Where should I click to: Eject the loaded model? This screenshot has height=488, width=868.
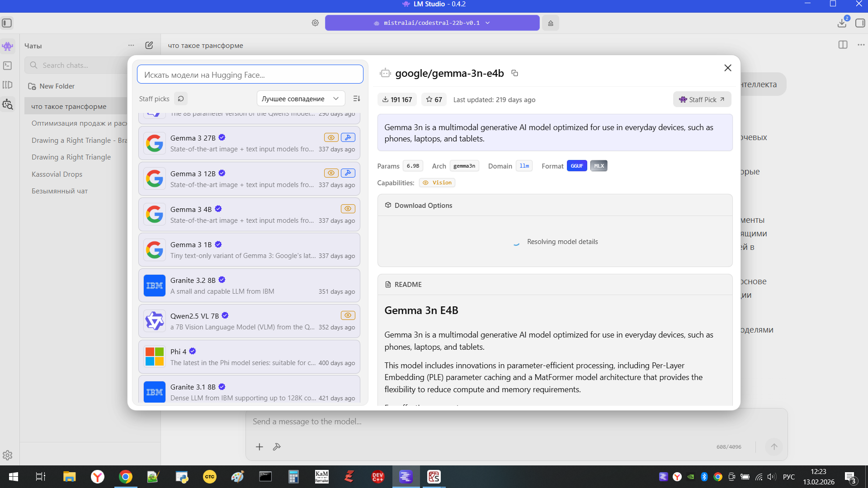coord(551,23)
